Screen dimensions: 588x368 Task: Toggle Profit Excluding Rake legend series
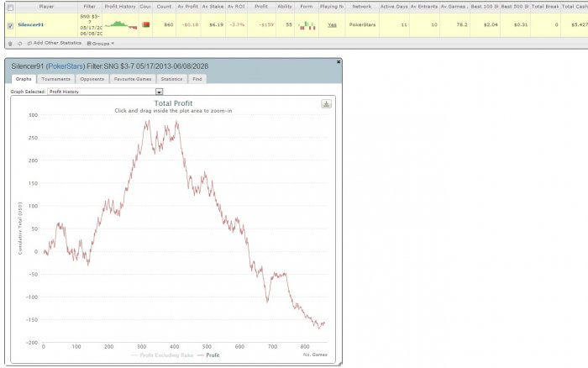click(162, 355)
